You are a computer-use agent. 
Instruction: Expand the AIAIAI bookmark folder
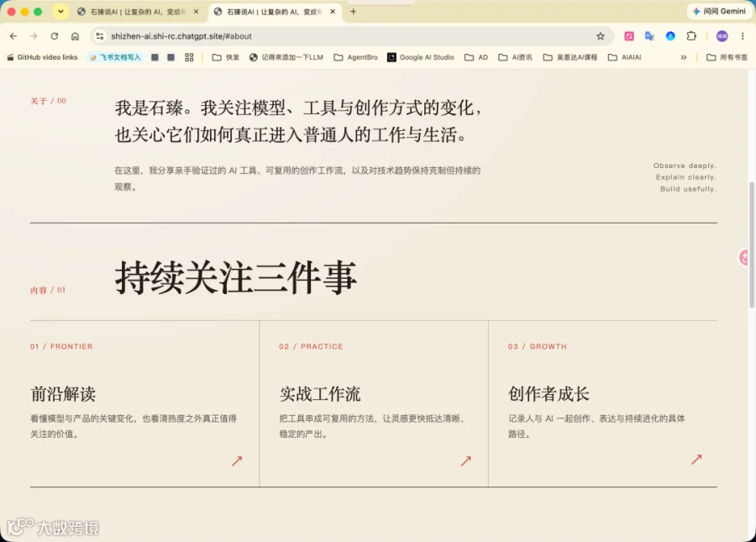pos(625,57)
